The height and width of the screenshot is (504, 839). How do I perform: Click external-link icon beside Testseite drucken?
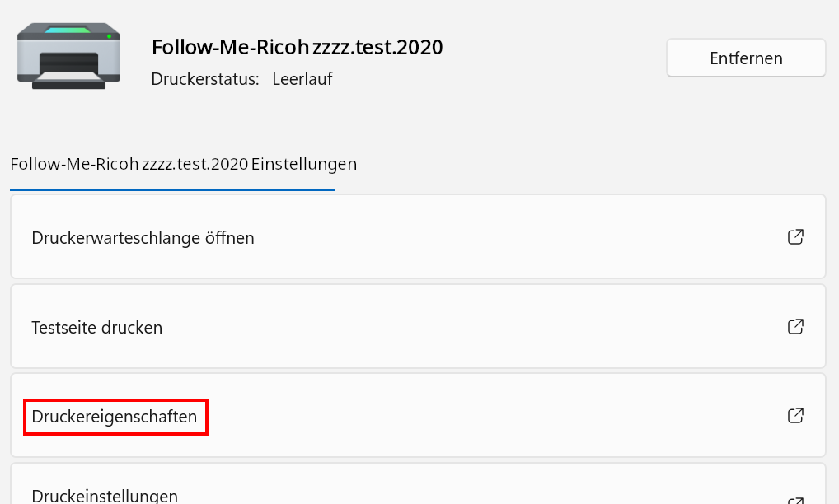pos(795,327)
